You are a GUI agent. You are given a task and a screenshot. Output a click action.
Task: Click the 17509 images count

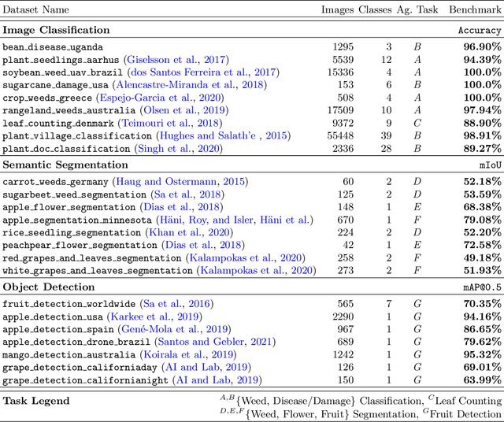point(340,110)
